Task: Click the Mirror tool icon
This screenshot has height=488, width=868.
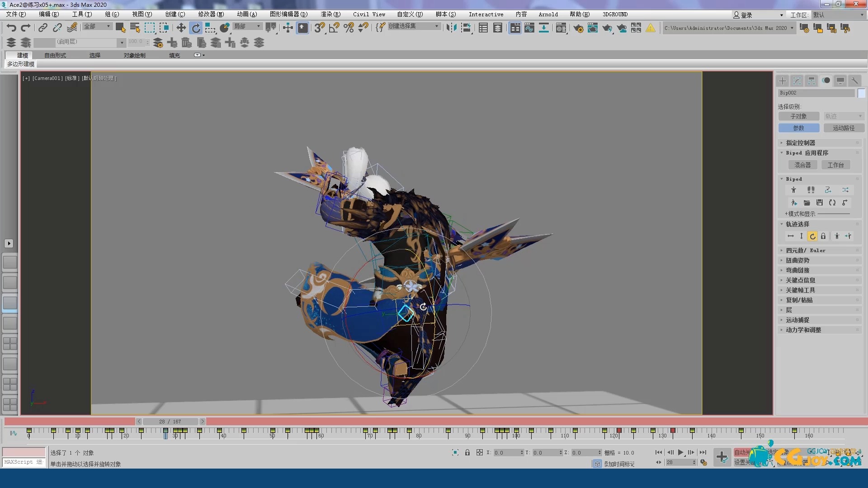Action: click(451, 28)
